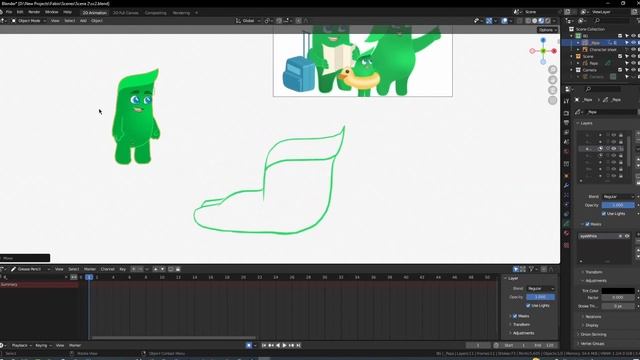Open the File menu
The height and width of the screenshot is (360, 640).
tap(9, 12)
